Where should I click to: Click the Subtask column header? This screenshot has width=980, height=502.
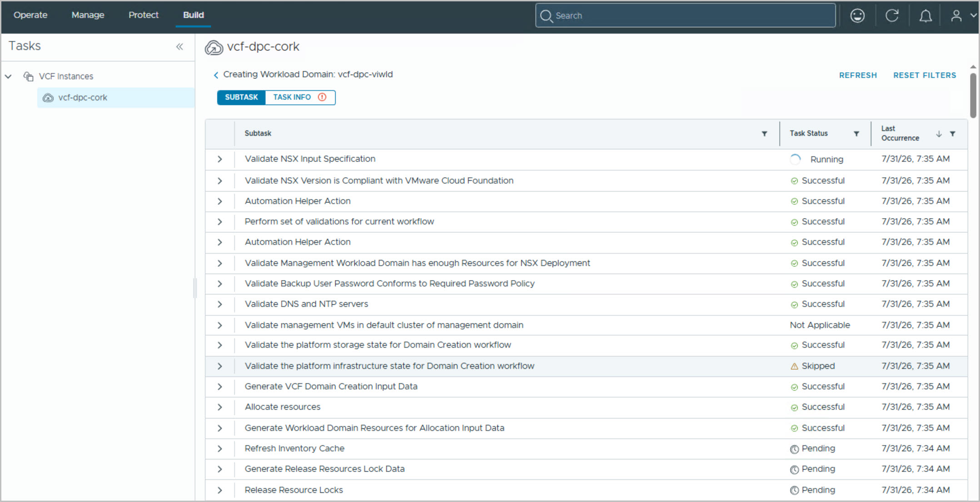pyautogui.click(x=258, y=134)
